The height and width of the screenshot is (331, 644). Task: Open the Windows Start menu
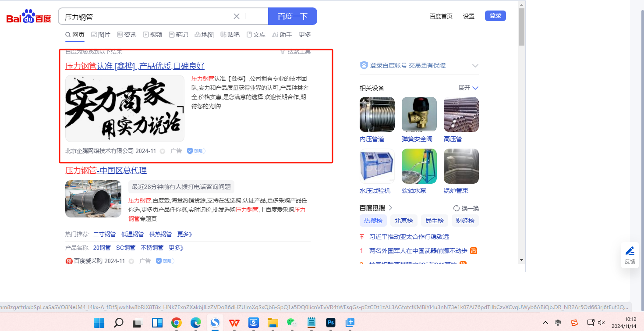99,323
